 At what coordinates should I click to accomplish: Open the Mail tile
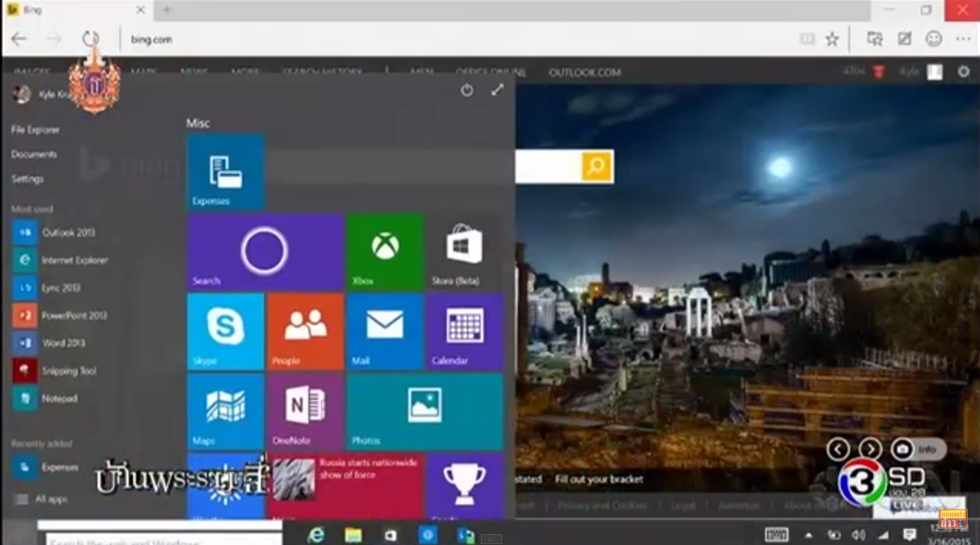385,331
